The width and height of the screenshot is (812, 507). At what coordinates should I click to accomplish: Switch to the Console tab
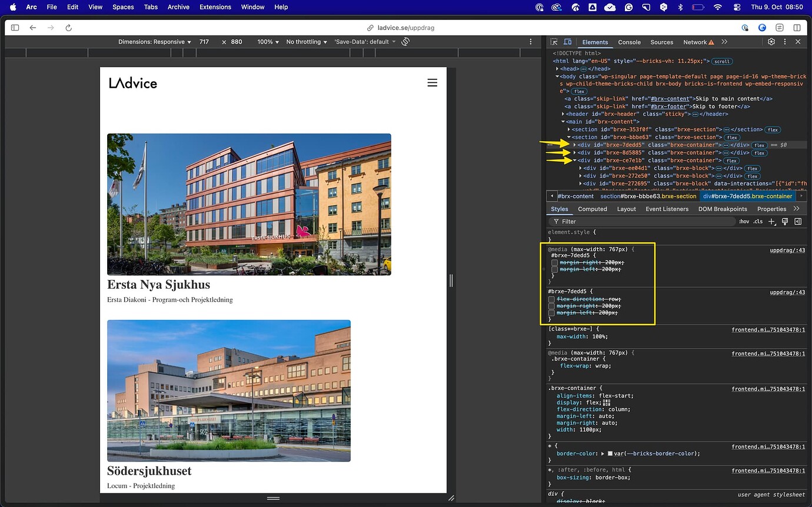(x=629, y=42)
